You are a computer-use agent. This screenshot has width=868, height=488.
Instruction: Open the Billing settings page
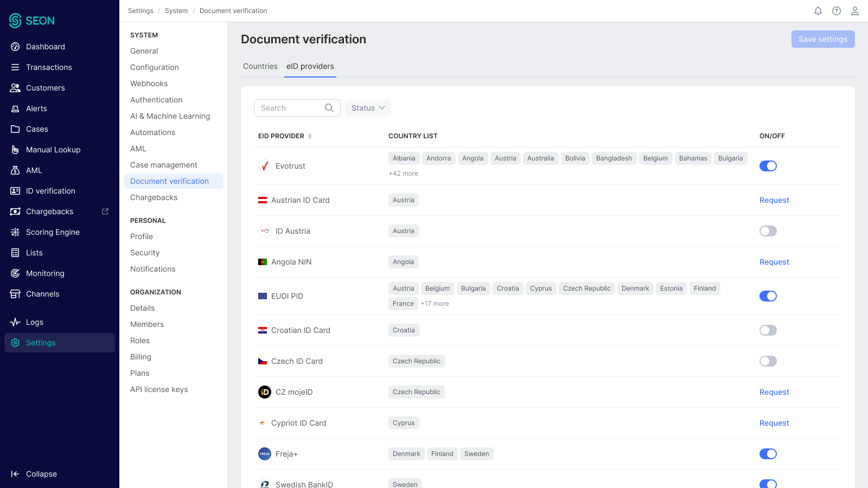click(141, 357)
